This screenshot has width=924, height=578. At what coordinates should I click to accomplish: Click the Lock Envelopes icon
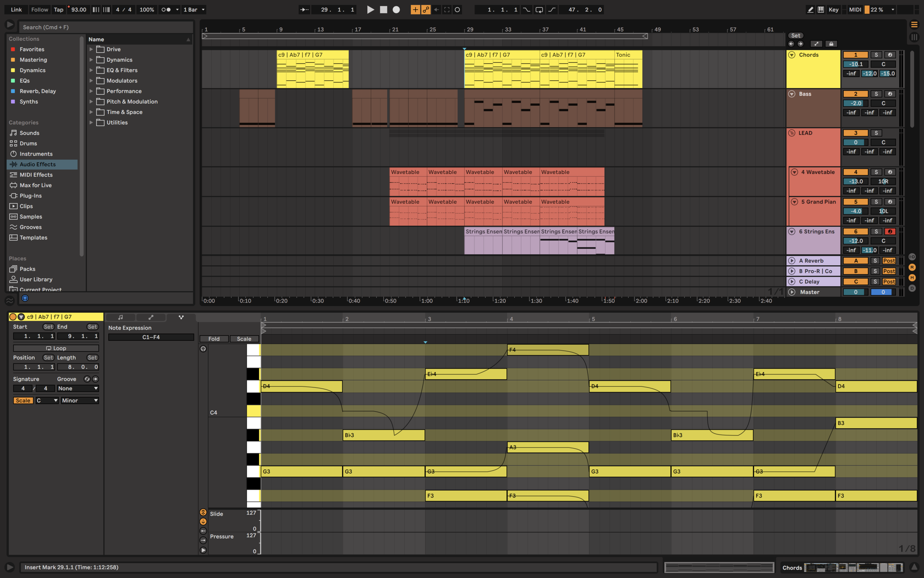tap(831, 44)
